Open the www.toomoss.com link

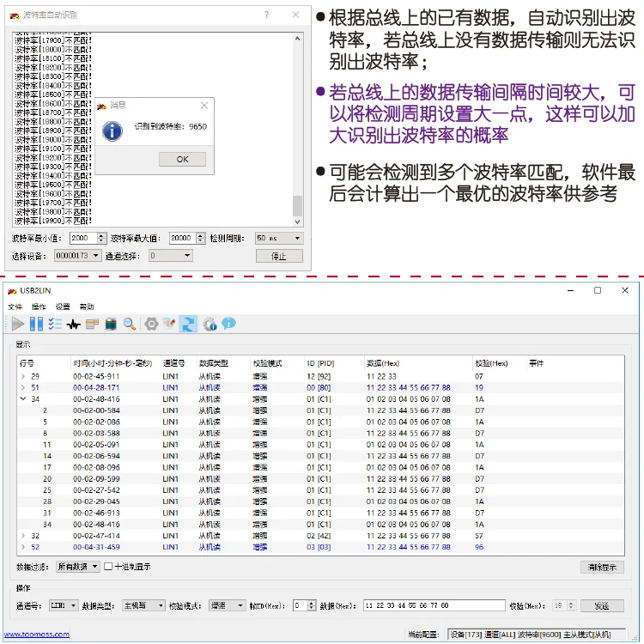[x=37, y=635]
